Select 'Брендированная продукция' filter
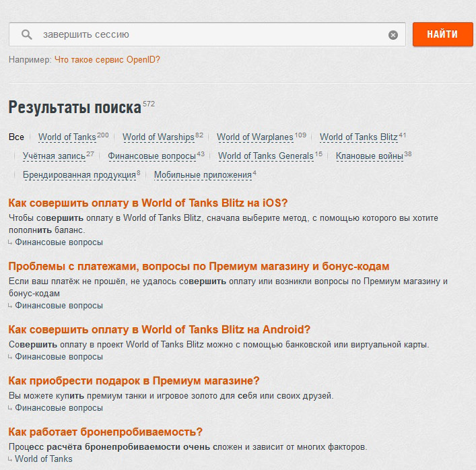Image resolution: width=476 pixels, height=470 pixels. pos(79,175)
